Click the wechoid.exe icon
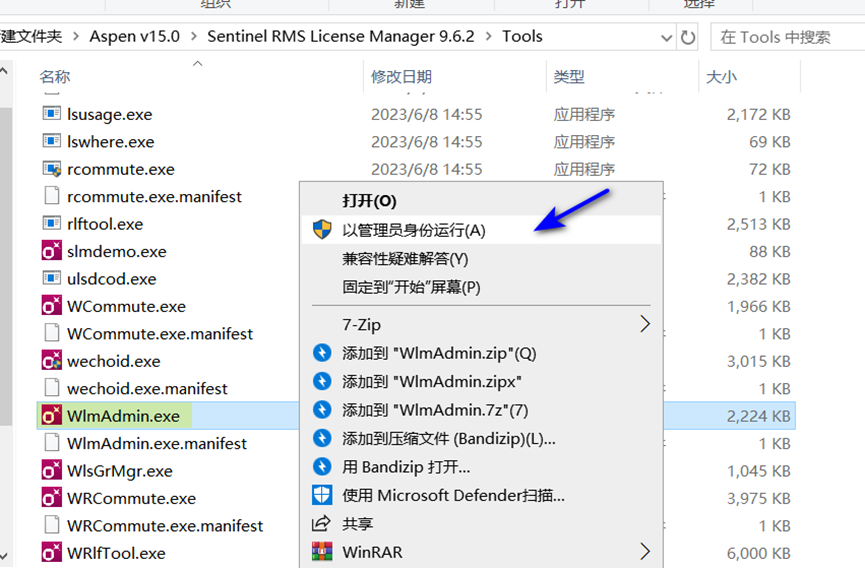Image resolution: width=865 pixels, height=568 pixels. [52, 361]
